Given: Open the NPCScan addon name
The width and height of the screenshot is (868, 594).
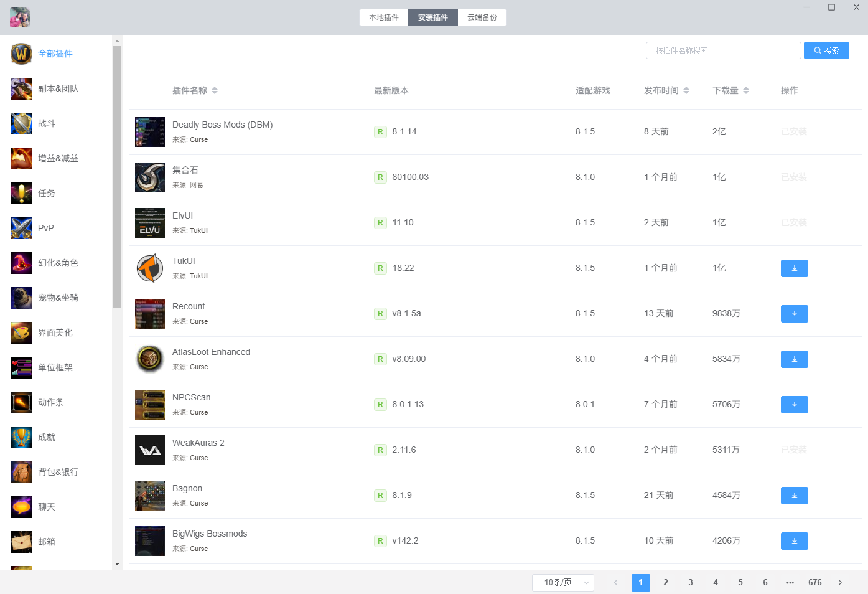Looking at the screenshot, I should tap(192, 398).
